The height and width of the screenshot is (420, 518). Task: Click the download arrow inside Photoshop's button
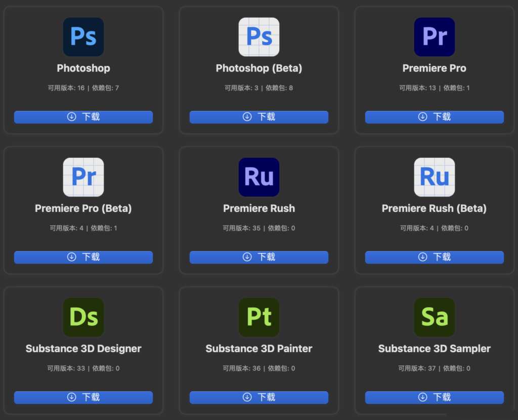pyautogui.click(x=71, y=116)
